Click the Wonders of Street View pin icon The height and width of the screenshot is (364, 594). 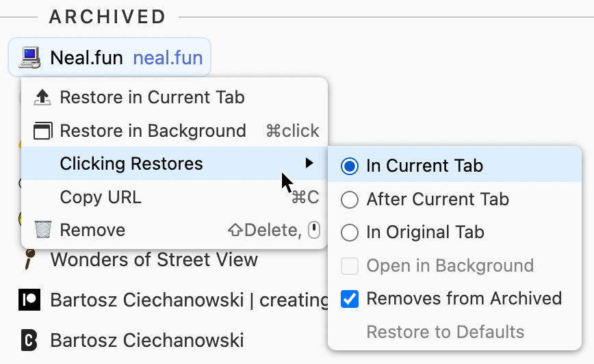pos(29,259)
